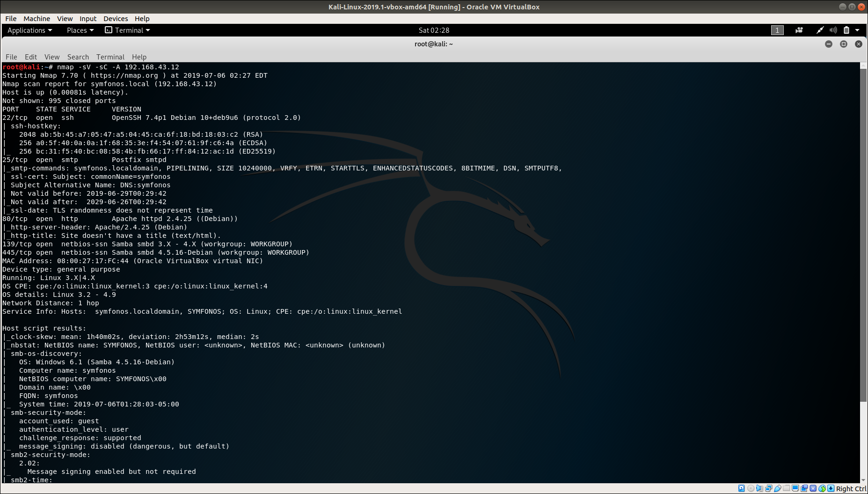This screenshot has width=868, height=494.
Task: Click the terminal scrollbar thumb
Action: click(863, 235)
